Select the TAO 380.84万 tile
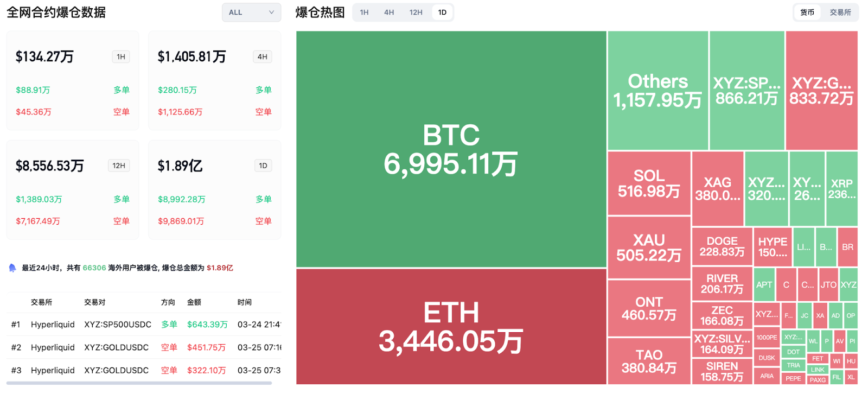868x400 pixels. 649,361
